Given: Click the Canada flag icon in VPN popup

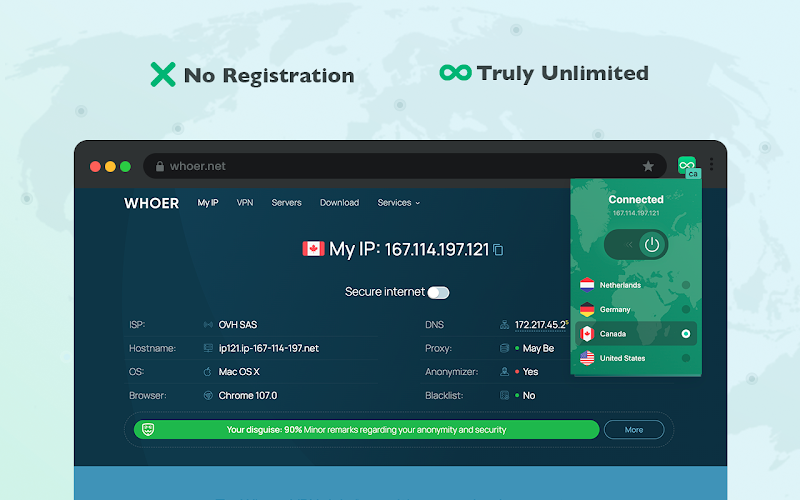Looking at the screenshot, I should [x=587, y=334].
